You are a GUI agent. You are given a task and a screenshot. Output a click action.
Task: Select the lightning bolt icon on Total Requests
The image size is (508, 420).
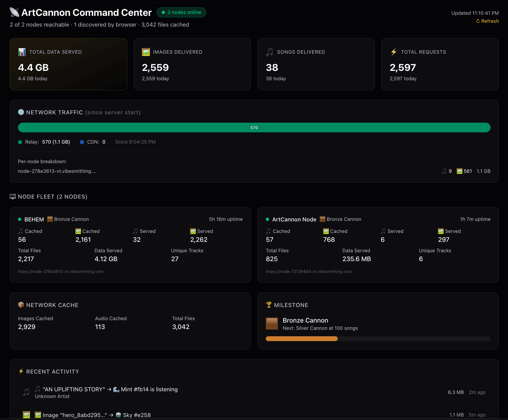pos(394,52)
